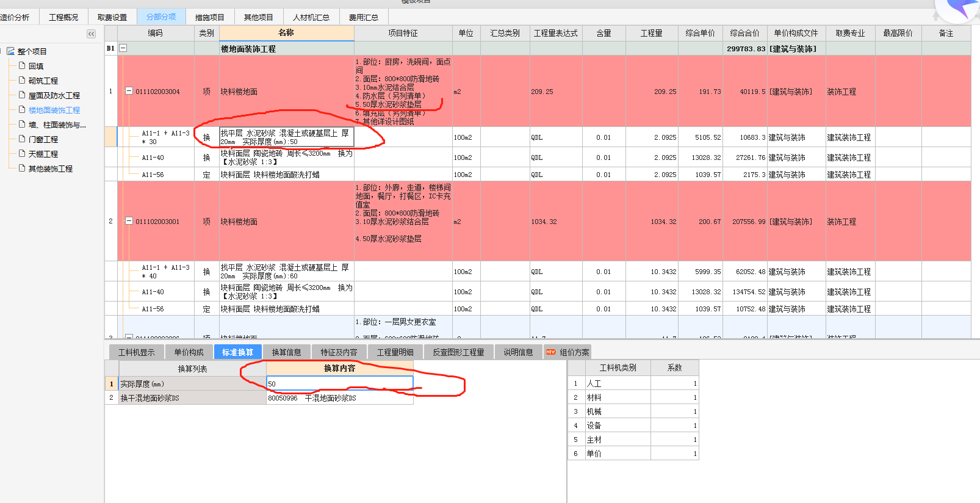
Task: Click document icon beside 天棚工程
Action: tap(22, 153)
